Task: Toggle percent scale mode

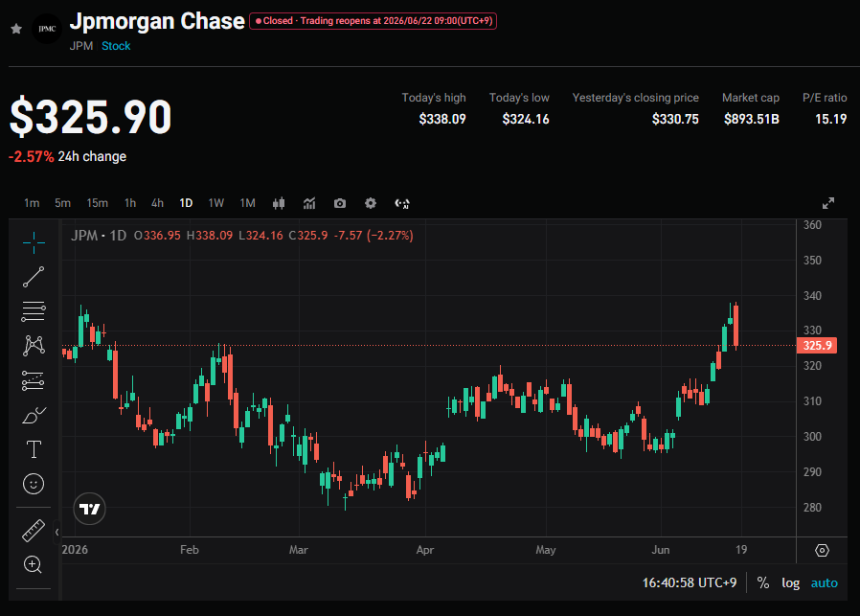Action: [x=763, y=582]
